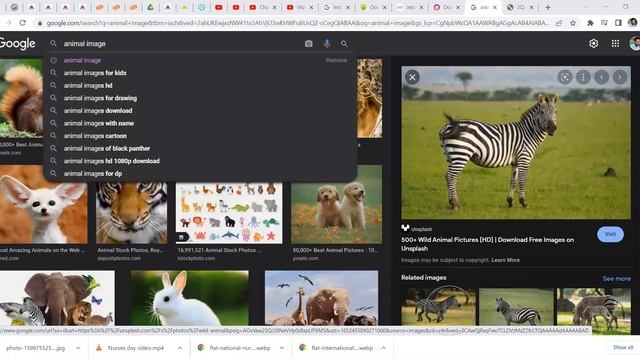The height and width of the screenshot is (360, 640).
Task: Reload the page
Action: click(22, 23)
